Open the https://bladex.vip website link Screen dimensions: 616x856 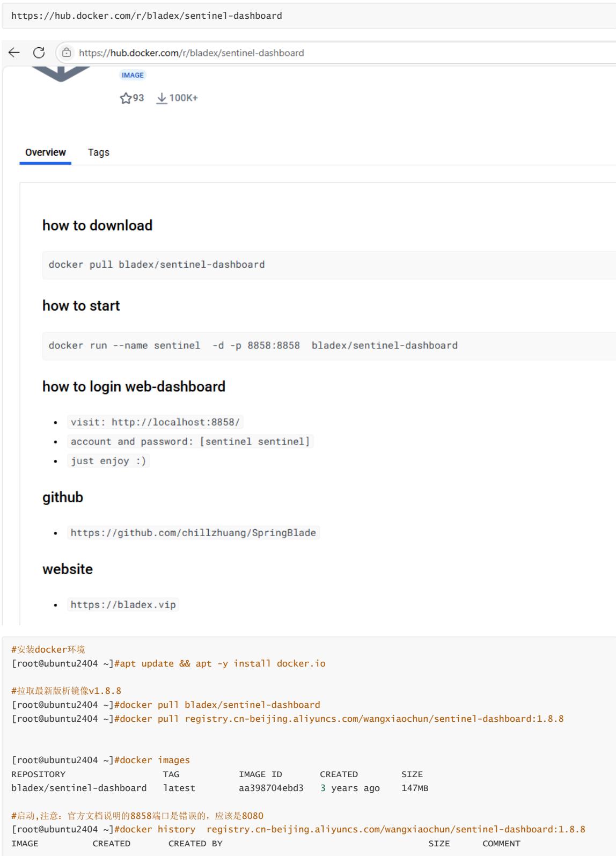(x=123, y=605)
